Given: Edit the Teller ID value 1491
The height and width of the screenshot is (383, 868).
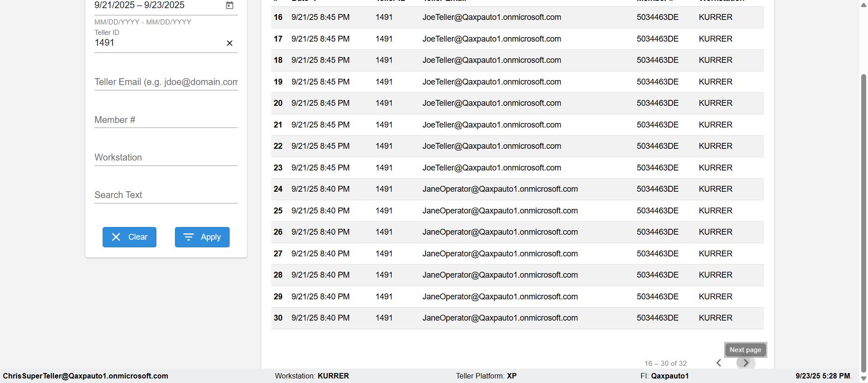Looking at the screenshot, I should point(158,43).
